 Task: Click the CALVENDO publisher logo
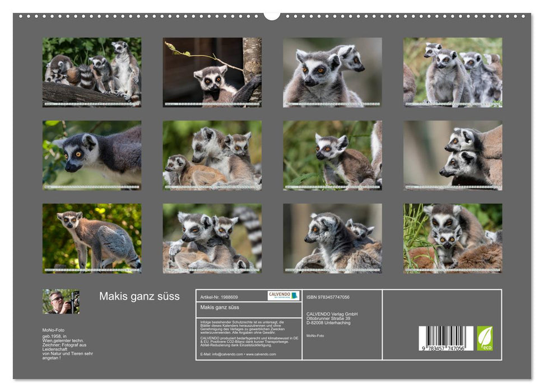pos(283,296)
